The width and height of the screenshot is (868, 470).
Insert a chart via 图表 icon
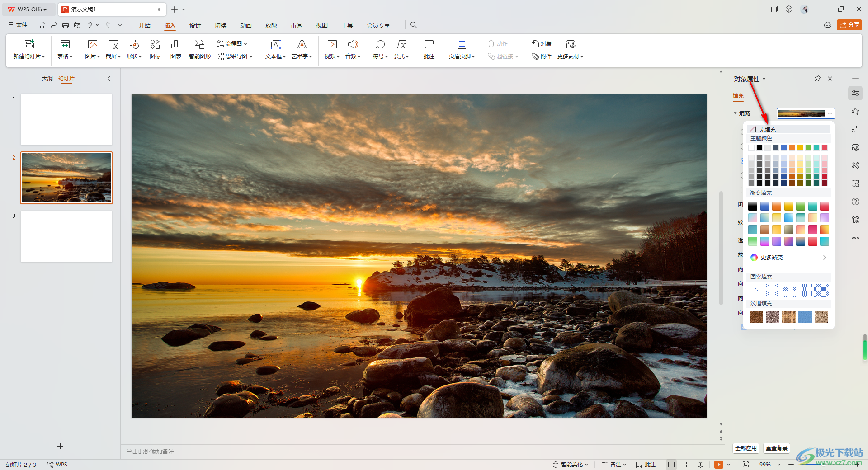click(176, 44)
